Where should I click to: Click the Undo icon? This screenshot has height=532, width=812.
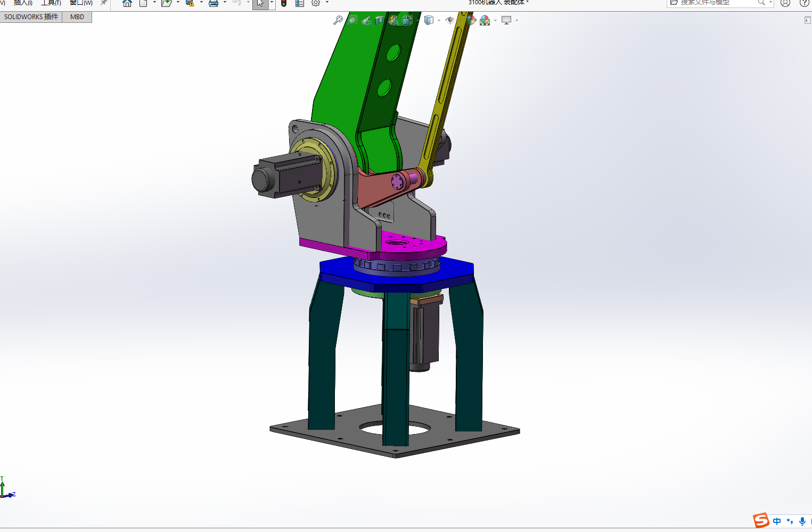click(x=237, y=3)
